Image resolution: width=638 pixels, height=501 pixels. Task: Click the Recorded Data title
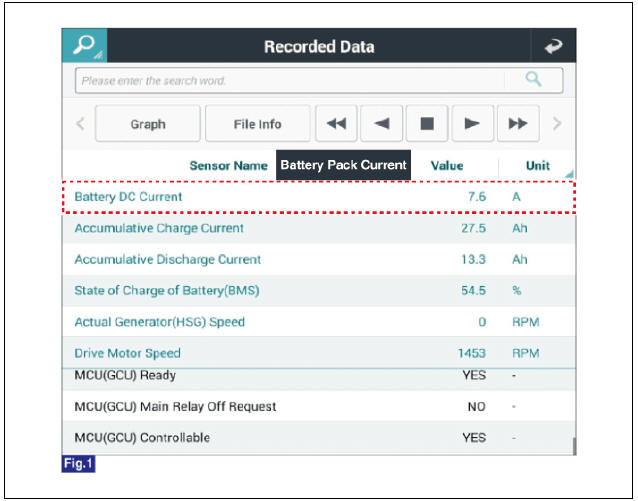(x=319, y=46)
